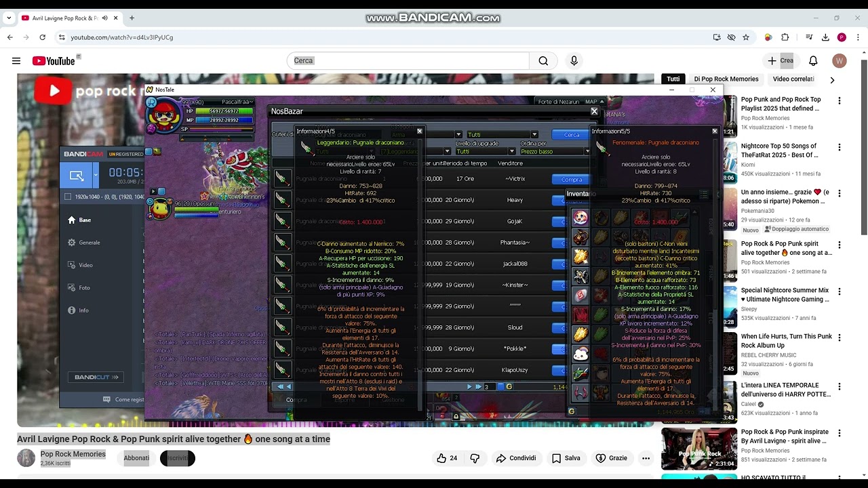Click the Crea button on YouTube
Screen dimensions: 868x488
point(780,61)
